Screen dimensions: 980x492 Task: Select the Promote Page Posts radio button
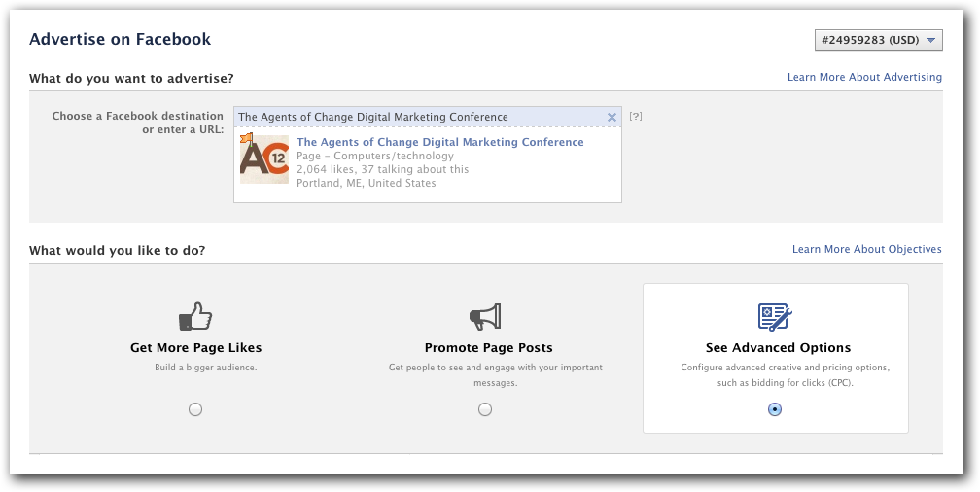[485, 409]
